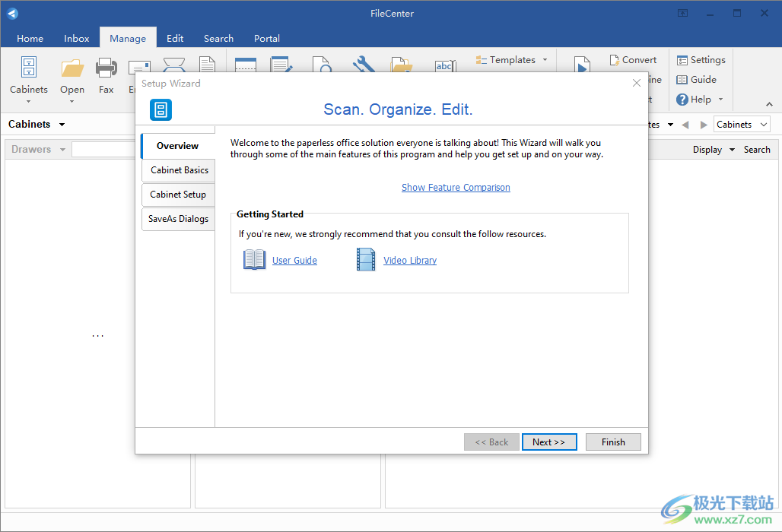Expand the Cabinets ribbon button arrow
The height and width of the screenshot is (532, 782).
point(28,102)
